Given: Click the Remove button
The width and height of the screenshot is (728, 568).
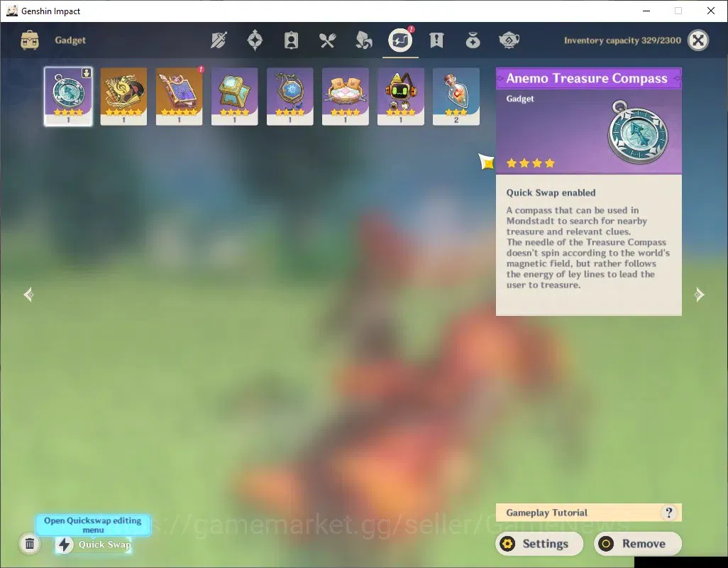Looking at the screenshot, I should pyautogui.click(x=638, y=544).
